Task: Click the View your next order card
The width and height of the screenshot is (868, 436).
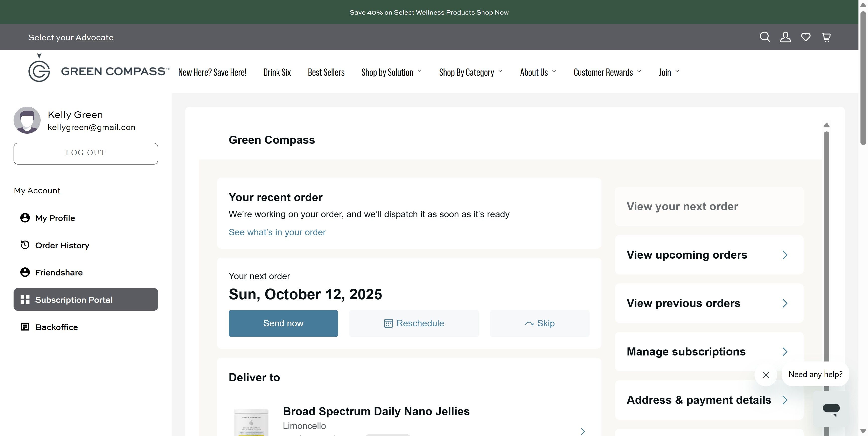Action: click(709, 206)
